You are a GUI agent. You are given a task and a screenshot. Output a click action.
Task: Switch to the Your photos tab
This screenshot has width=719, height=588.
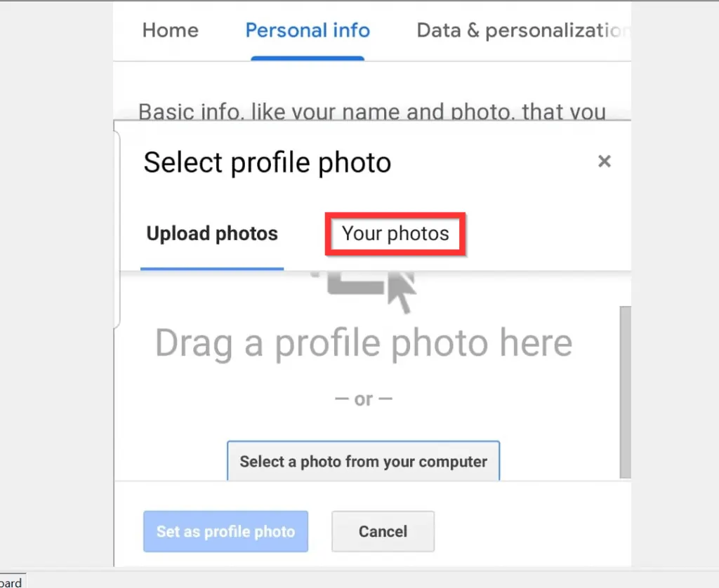(395, 234)
